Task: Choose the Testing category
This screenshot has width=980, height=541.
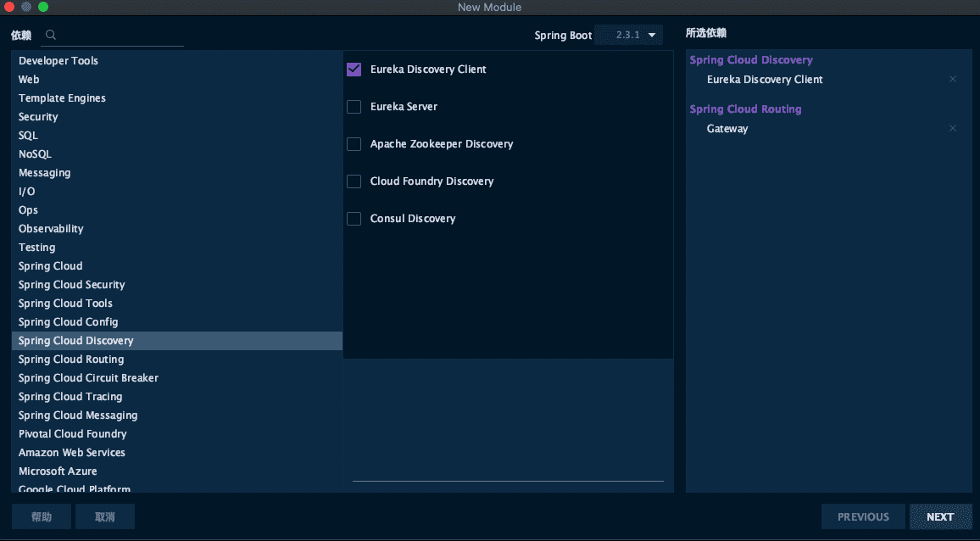Action: point(177,248)
